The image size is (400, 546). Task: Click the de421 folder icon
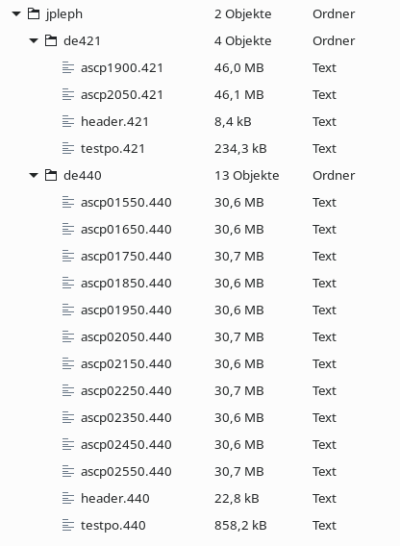click(x=51, y=41)
